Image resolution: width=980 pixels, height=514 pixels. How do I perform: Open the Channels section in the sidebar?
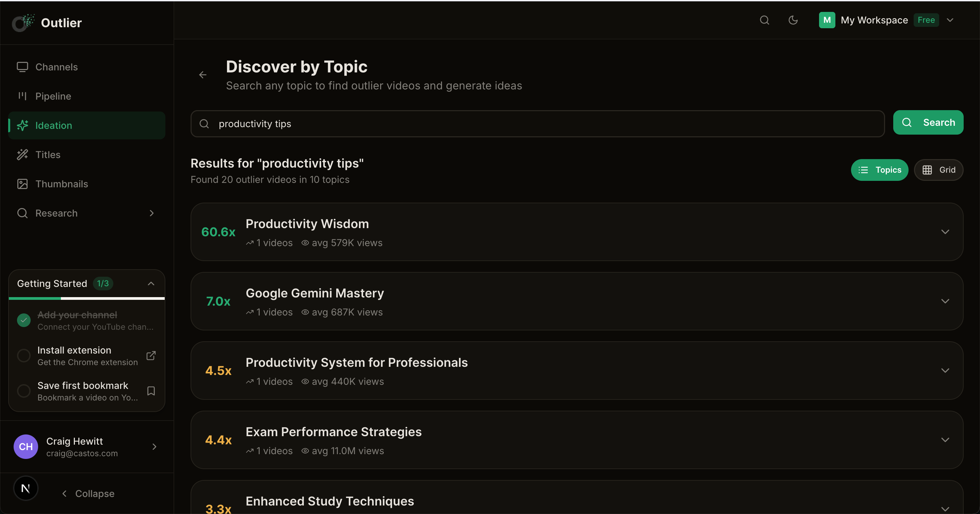(22, 67)
